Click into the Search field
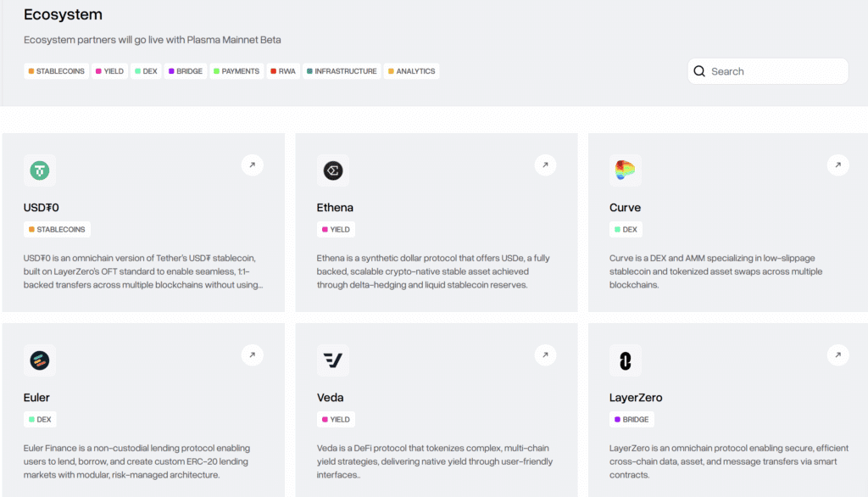Viewport: 868px width, 497px height. 768,71
